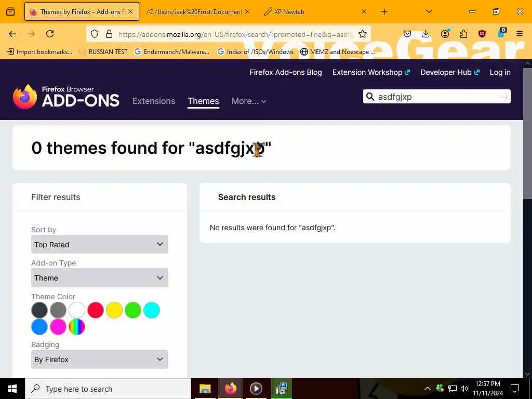Filter by gray theme color swatch

click(58, 310)
